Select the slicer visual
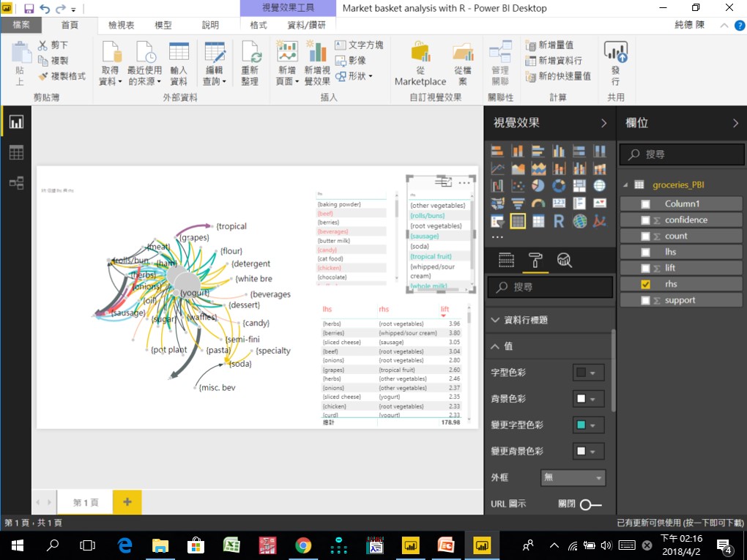Image resolution: width=747 pixels, height=560 pixels. tap(497, 221)
